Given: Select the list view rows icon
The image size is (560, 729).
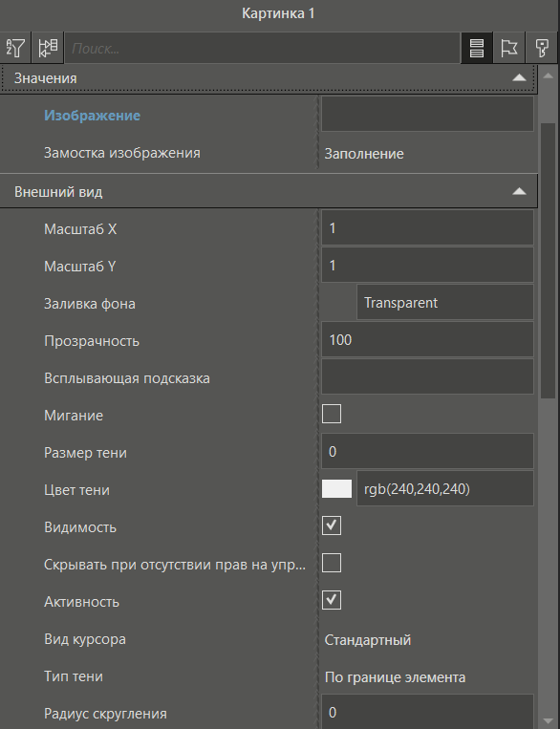Looking at the screenshot, I should [x=477, y=48].
